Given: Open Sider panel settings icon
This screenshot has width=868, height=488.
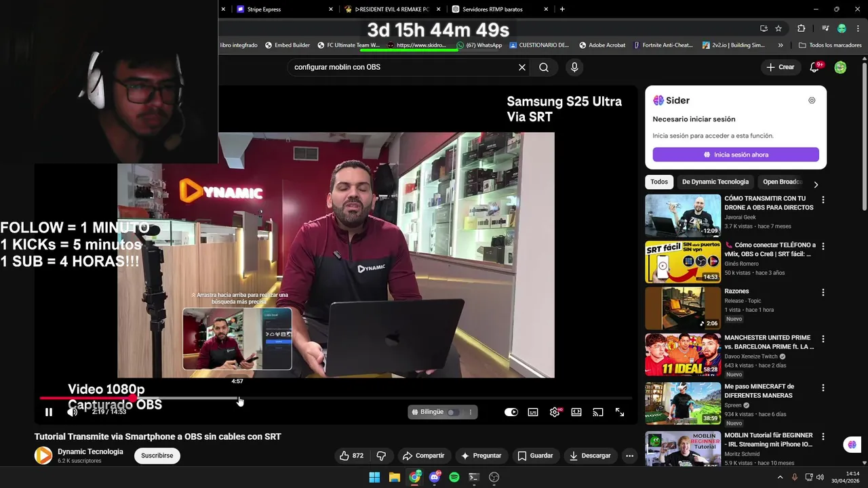Looking at the screenshot, I should point(812,100).
